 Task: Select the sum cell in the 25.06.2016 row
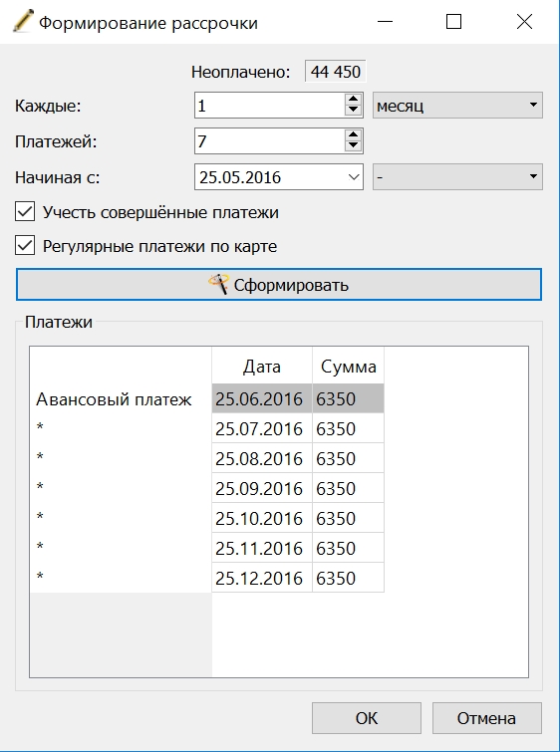tap(348, 398)
